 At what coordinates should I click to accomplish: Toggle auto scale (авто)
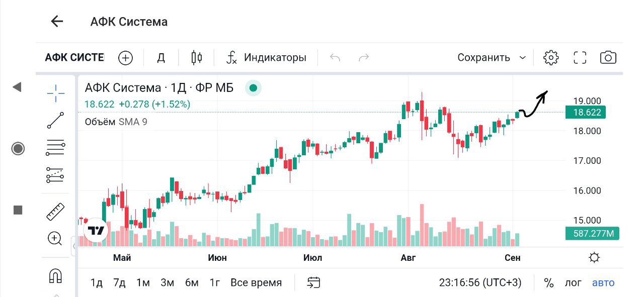pyautogui.click(x=603, y=282)
